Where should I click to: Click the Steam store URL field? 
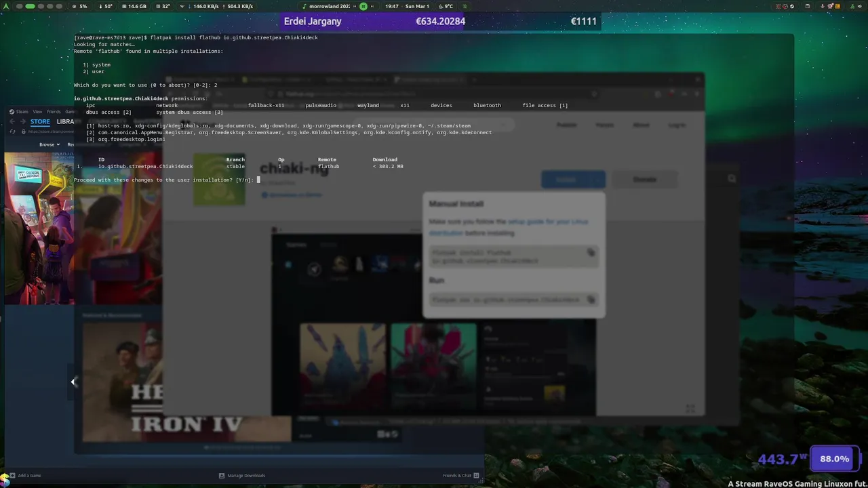pos(50,131)
